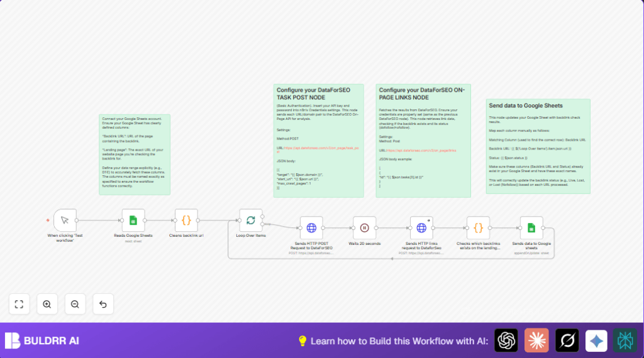This screenshot has width=644, height=358.
Task: Click the fit-to-view canvas button
Action: click(19, 304)
